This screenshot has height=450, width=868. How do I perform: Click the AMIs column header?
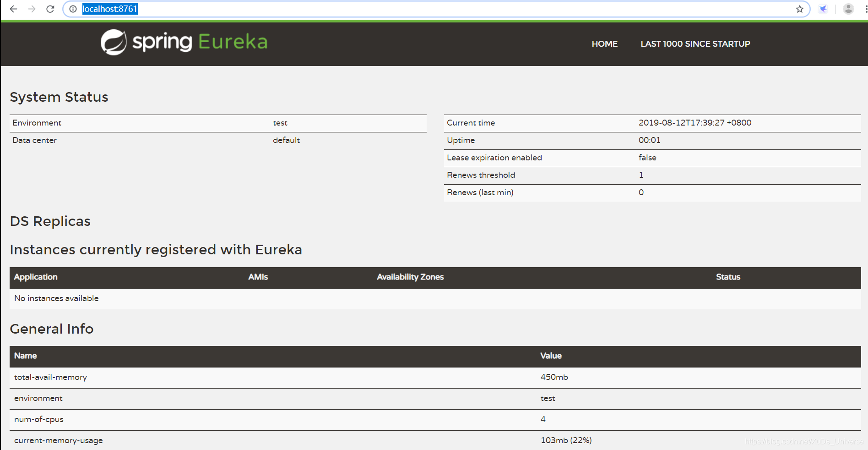[x=258, y=277]
